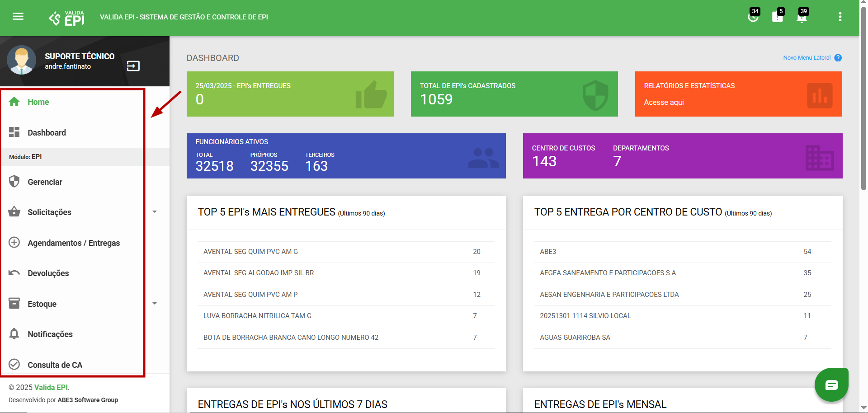Click Acesse aqui on the Relatórios card
The height and width of the screenshot is (413, 868).
coord(664,103)
